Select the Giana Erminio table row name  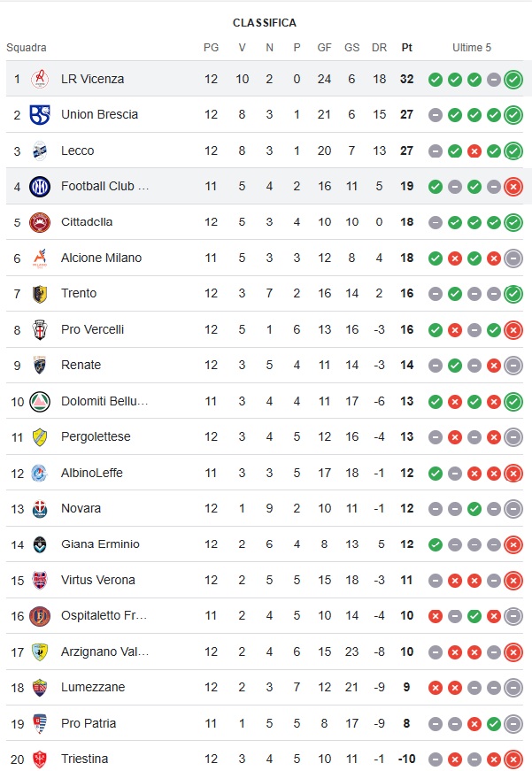[100, 544]
